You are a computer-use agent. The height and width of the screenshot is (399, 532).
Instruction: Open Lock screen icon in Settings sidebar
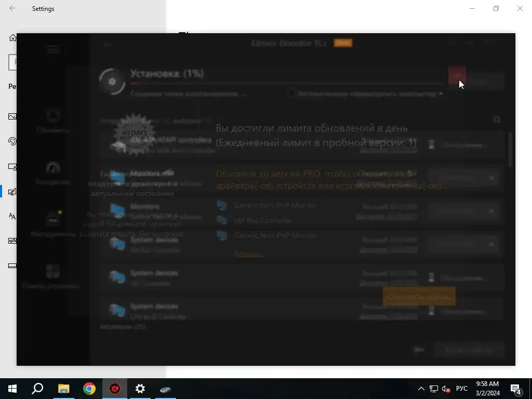click(x=12, y=167)
